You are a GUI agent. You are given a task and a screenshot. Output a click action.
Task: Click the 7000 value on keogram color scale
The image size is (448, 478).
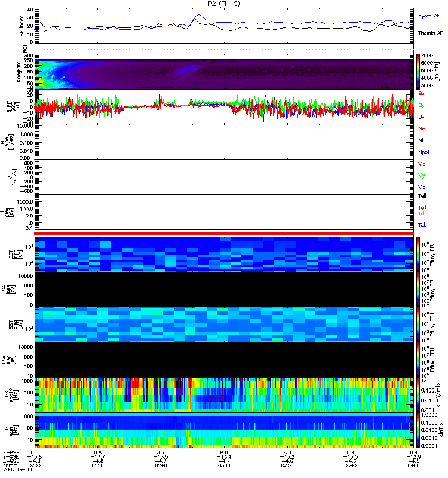pyautogui.click(x=426, y=56)
